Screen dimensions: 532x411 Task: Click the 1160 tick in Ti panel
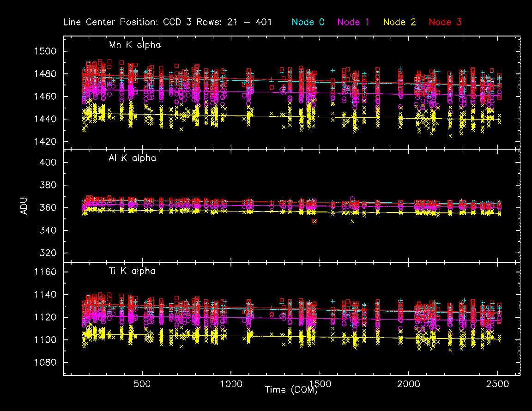[45, 272]
